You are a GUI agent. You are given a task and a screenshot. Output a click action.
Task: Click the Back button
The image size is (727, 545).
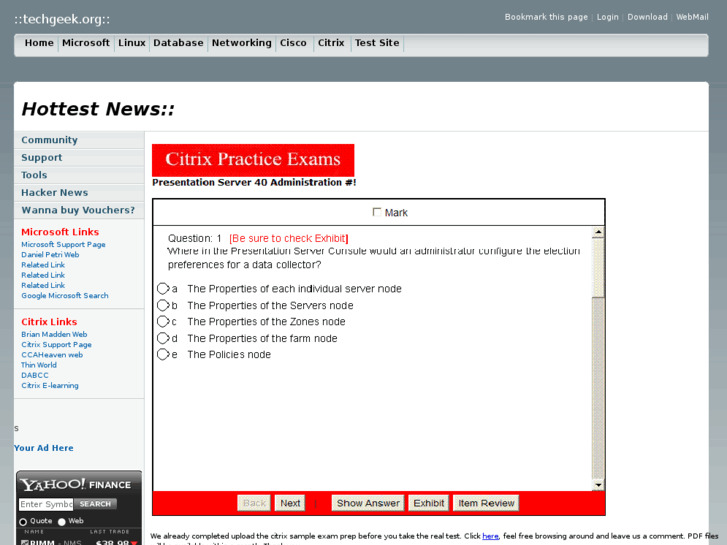[x=254, y=503]
